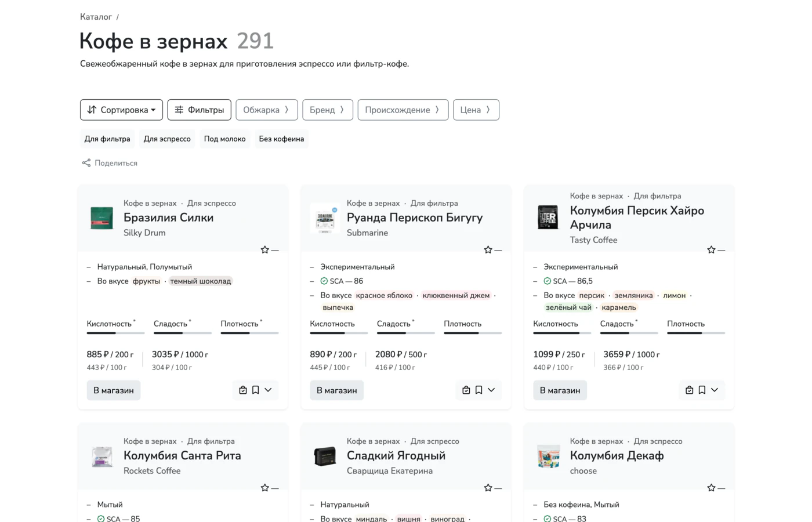This screenshot has height=522, width=812.
Task: Click the красное яблоко flavor tag
Action: point(384,295)
